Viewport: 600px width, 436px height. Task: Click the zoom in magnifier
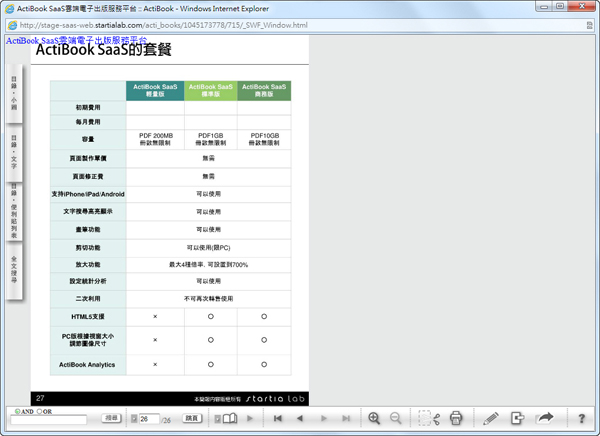coord(374,418)
